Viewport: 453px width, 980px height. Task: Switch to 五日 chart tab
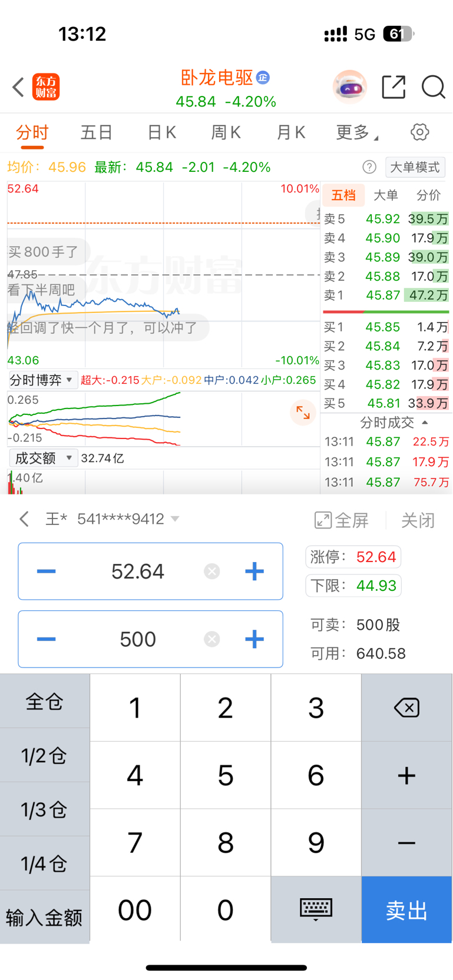click(x=97, y=132)
